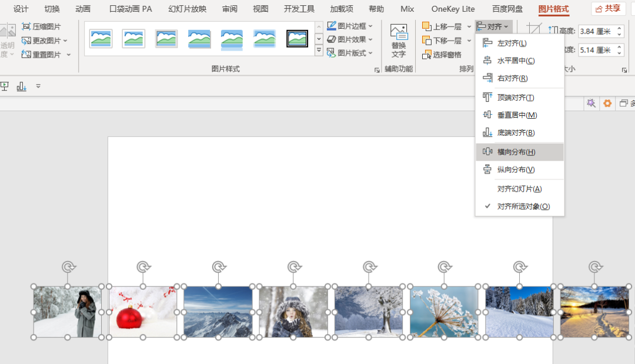Switch to the 切换 tab
635x364 pixels.
(52, 8)
